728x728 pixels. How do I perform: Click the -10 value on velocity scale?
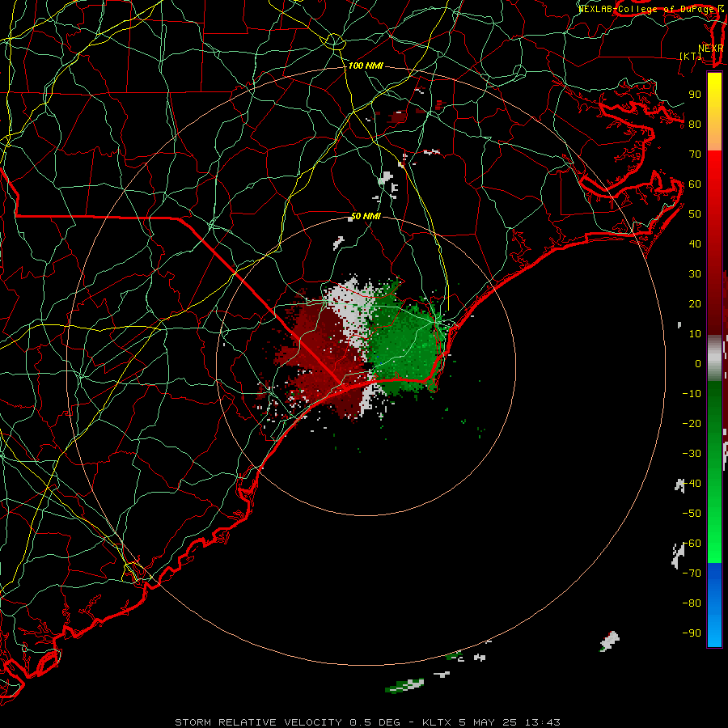692,394
